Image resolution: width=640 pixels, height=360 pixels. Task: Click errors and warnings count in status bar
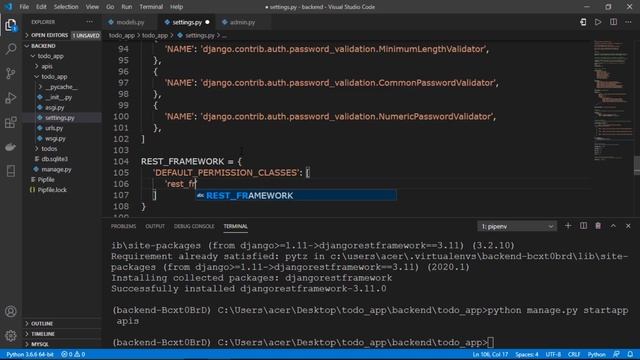(73, 354)
